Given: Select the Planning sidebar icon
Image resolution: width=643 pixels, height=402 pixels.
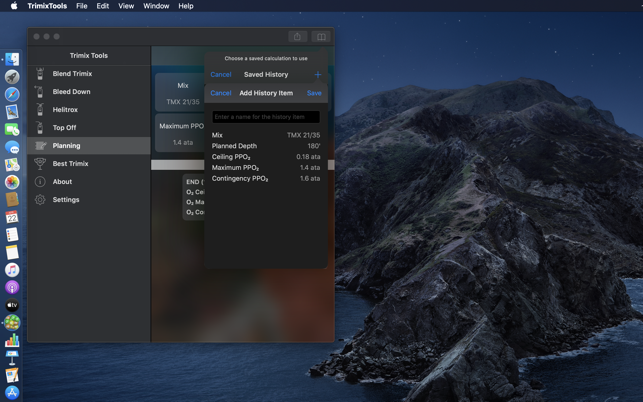Looking at the screenshot, I should 40,146.
